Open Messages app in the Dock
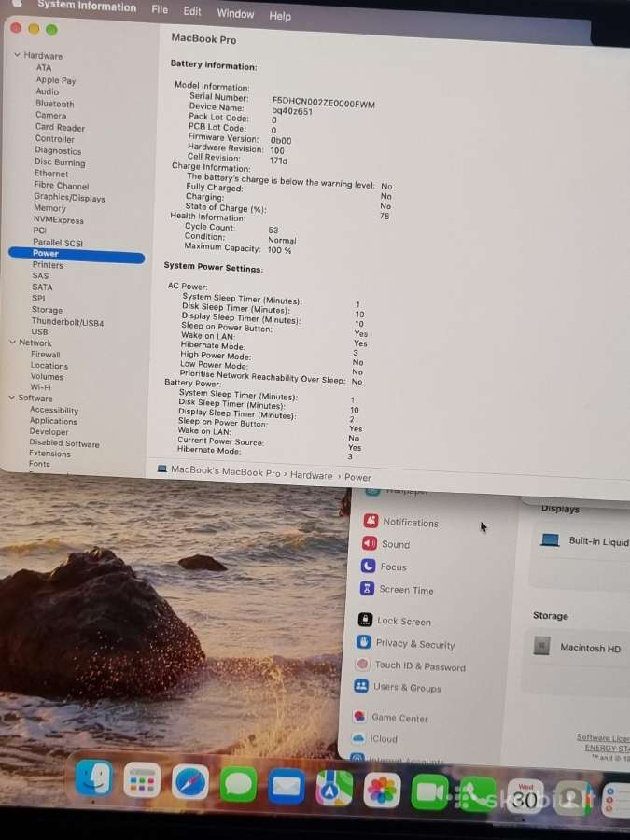 pos(238,784)
